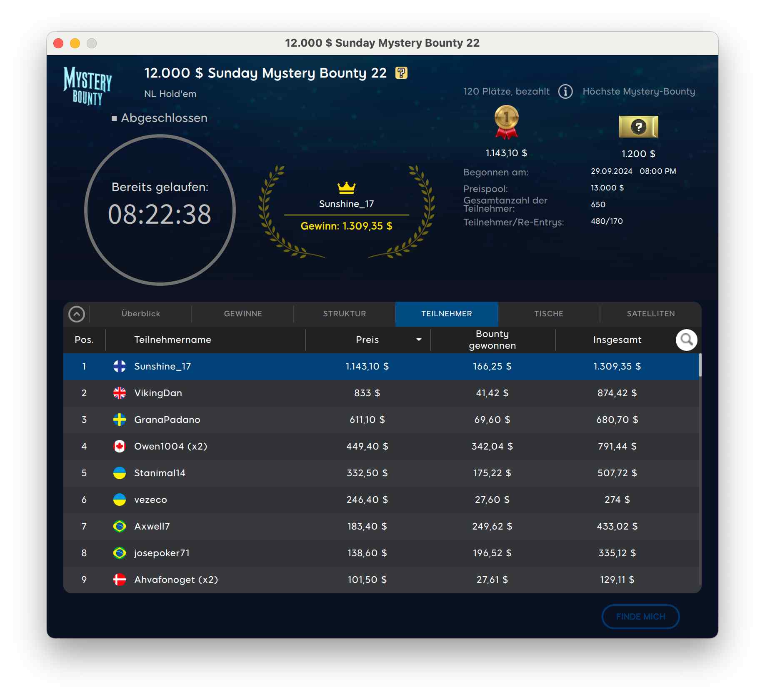765x700 pixels.
Task: Switch to the STRUKTUR tab
Action: coord(345,314)
